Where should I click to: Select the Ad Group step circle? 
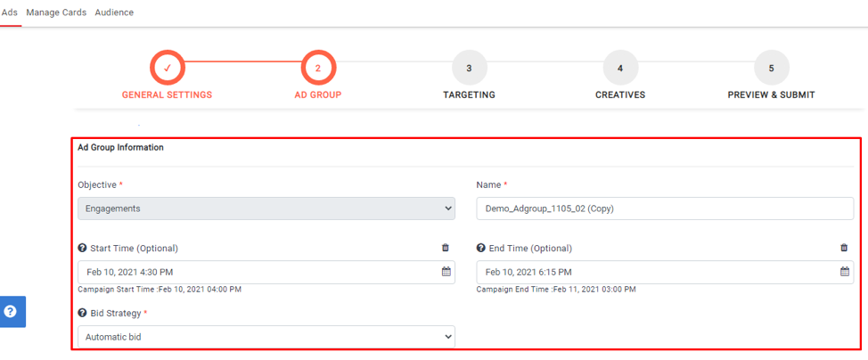click(318, 69)
